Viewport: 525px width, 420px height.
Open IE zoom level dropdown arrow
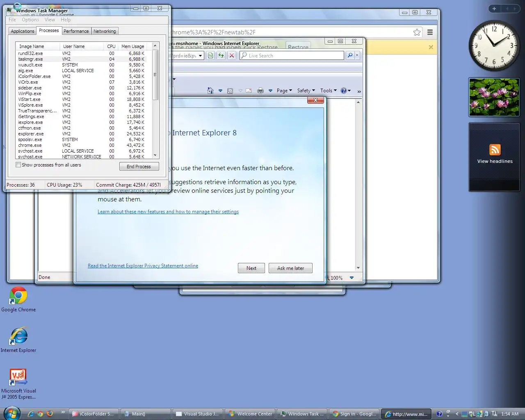coord(352,278)
